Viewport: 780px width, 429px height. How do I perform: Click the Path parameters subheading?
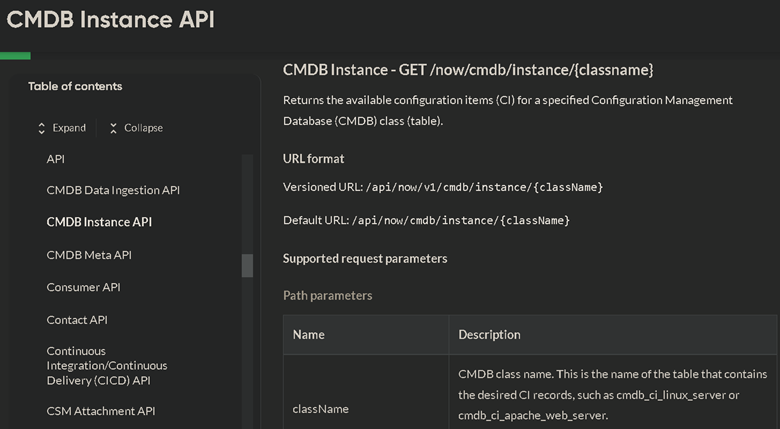coord(327,296)
